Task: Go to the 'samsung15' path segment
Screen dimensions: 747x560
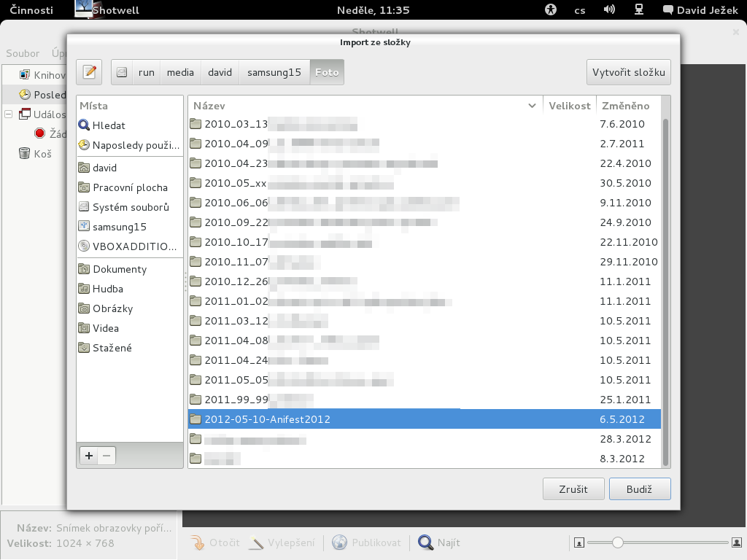Action: coord(274,72)
